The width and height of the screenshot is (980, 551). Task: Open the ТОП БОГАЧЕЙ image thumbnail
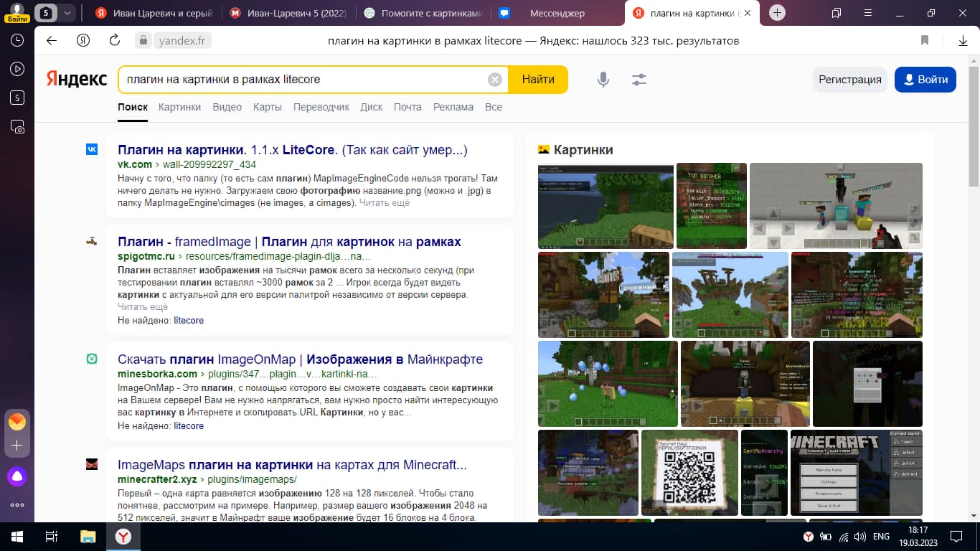pyautogui.click(x=712, y=206)
